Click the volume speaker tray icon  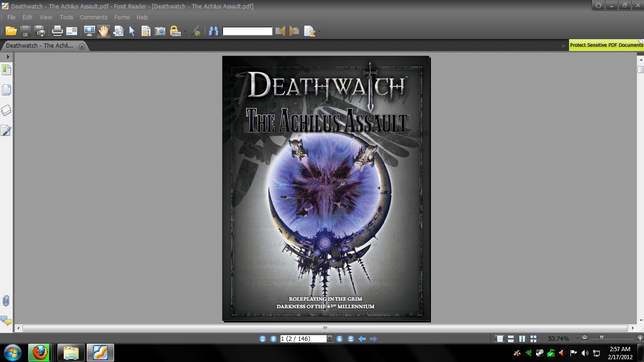point(585,353)
